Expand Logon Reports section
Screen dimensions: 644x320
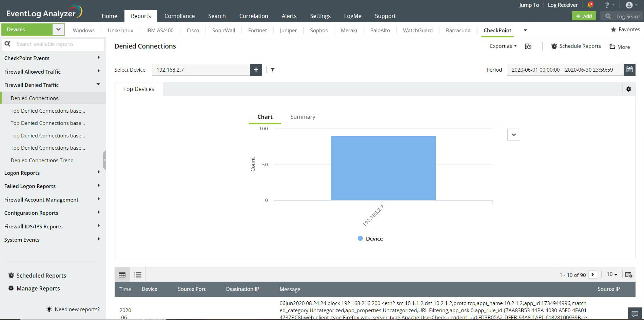98,172
